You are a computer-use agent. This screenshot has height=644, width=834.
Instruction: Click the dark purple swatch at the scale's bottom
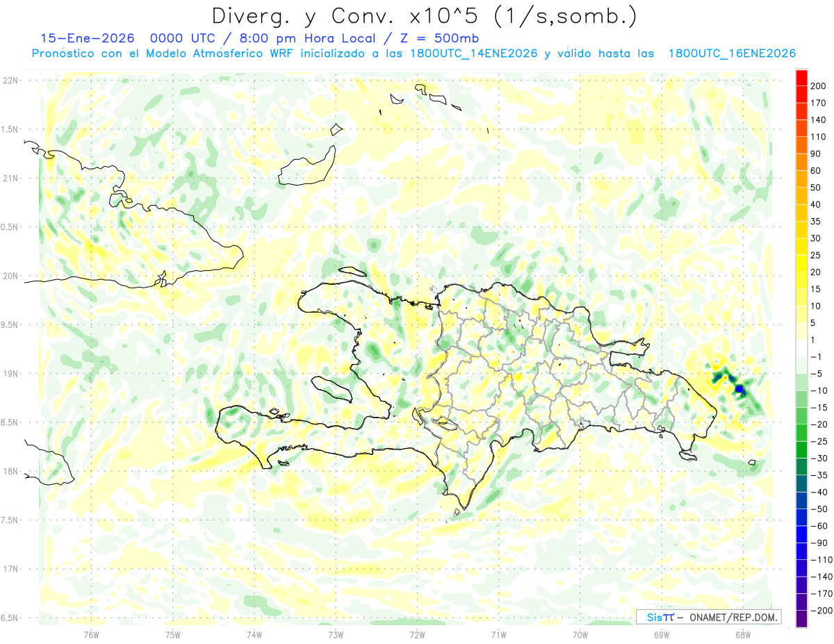(801, 619)
